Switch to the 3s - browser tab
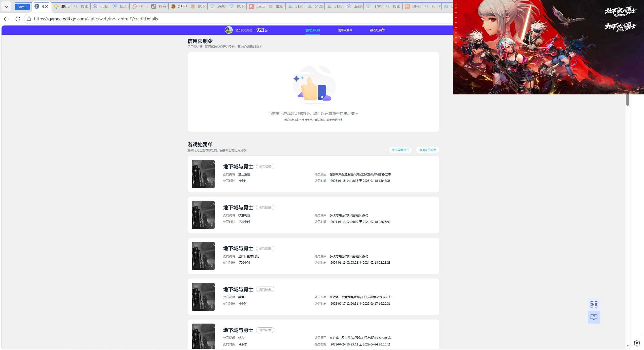Viewport: 644px width, 350px height. [x=432, y=7]
